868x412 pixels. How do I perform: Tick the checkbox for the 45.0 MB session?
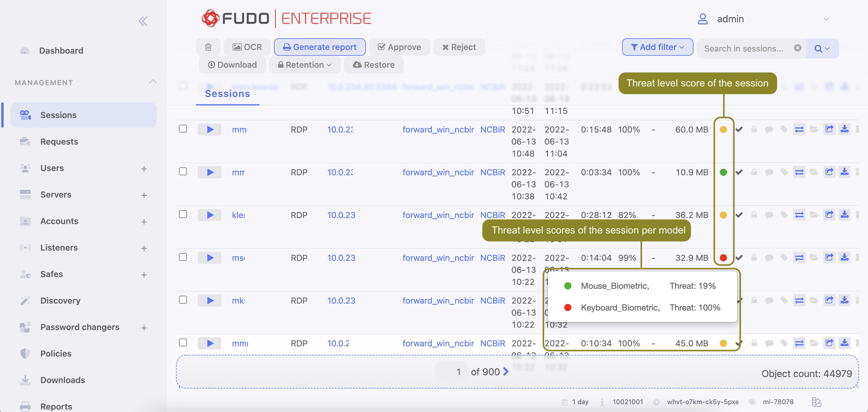click(x=183, y=343)
